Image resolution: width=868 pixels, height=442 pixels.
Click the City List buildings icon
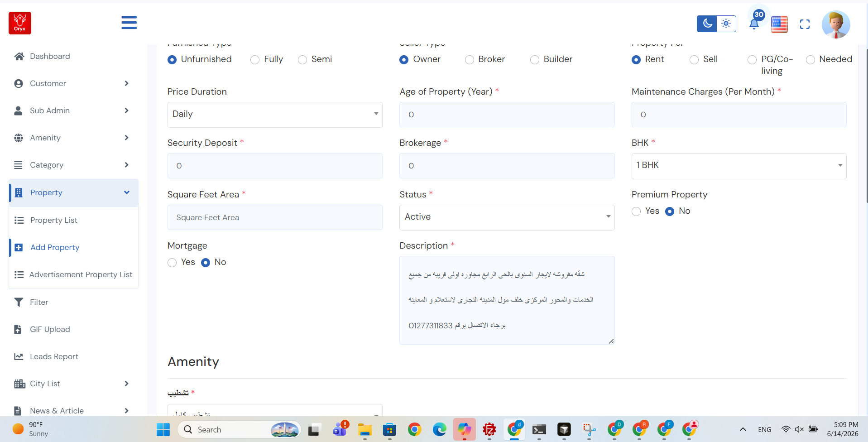coord(19,384)
